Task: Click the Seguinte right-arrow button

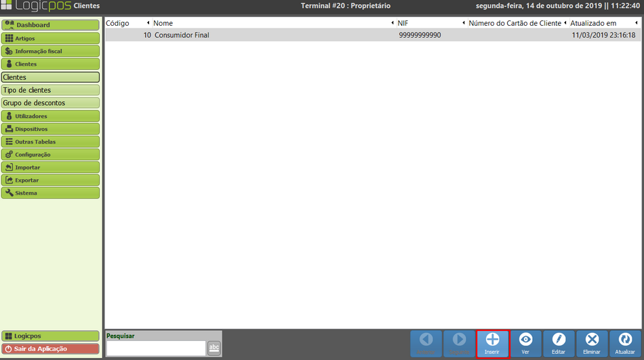Action: 460,343
